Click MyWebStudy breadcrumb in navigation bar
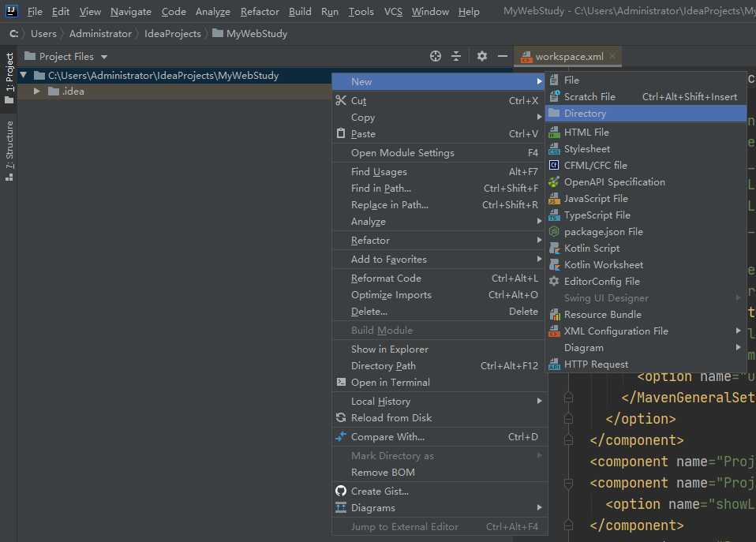This screenshot has height=542, width=756. pos(256,34)
